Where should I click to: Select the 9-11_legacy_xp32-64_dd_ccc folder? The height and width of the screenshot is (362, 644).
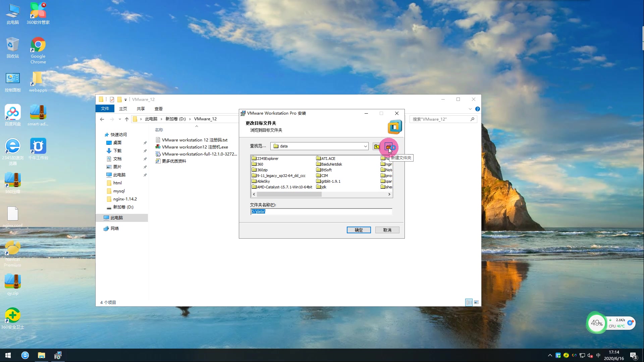point(279,176)
